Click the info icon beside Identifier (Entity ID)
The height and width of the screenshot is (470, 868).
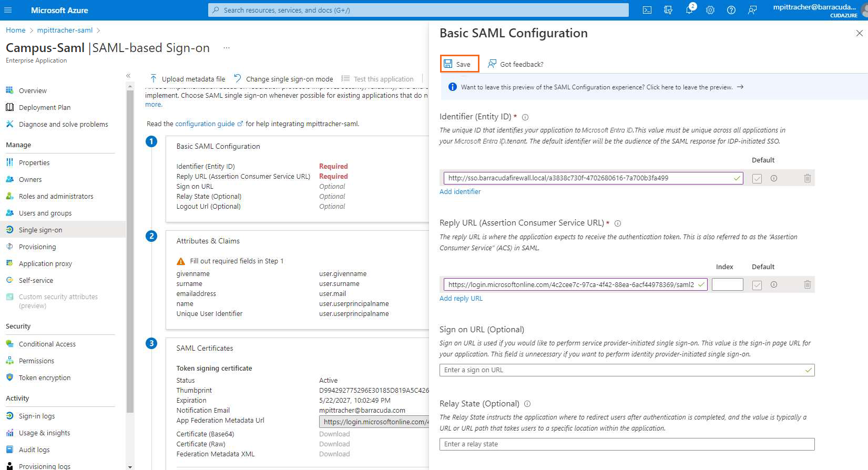(x=525, y=117)
